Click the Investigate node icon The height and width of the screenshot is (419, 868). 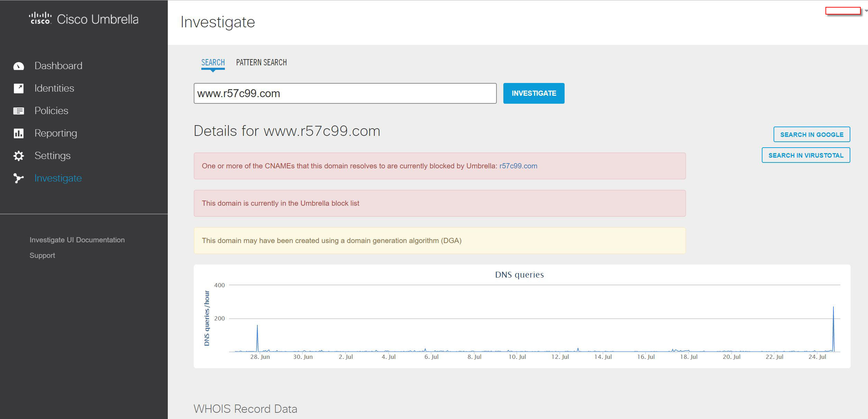pos(19,178)
